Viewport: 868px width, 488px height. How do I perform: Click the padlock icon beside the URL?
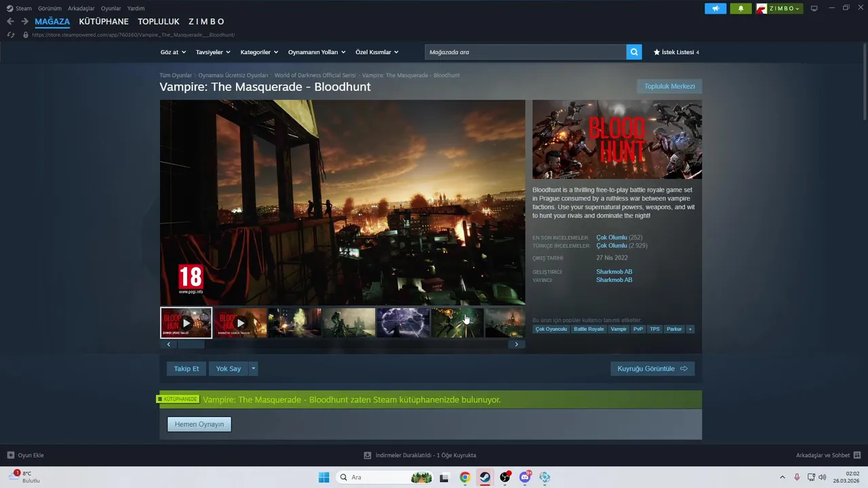26,35
